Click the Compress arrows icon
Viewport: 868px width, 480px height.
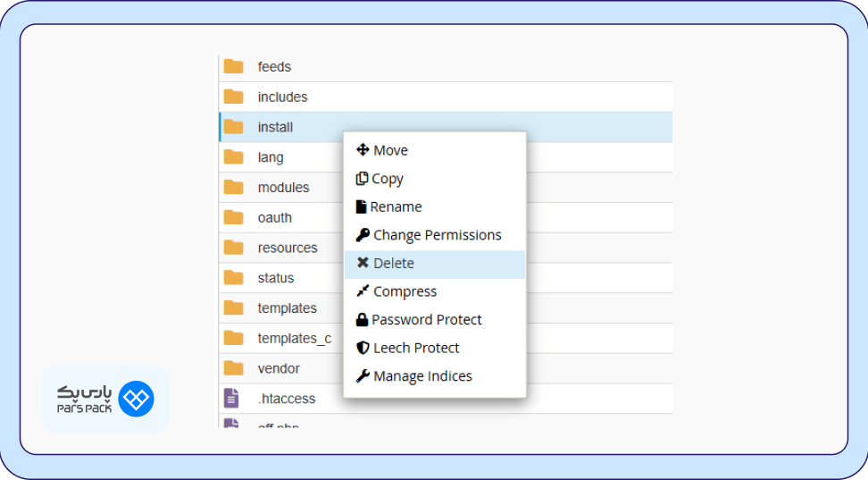pos(363,291)
